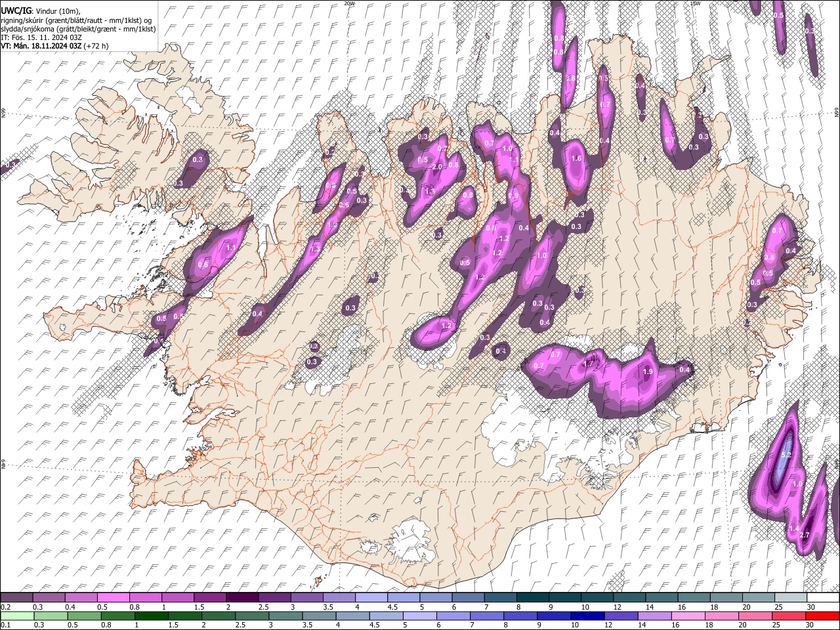
Task: Click the 2.7 value near bottom-right corner
Action: click(x=805, y=535)
